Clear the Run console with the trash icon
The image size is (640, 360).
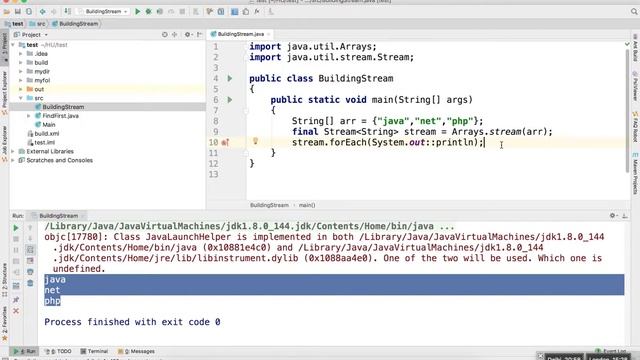(30, 283)
